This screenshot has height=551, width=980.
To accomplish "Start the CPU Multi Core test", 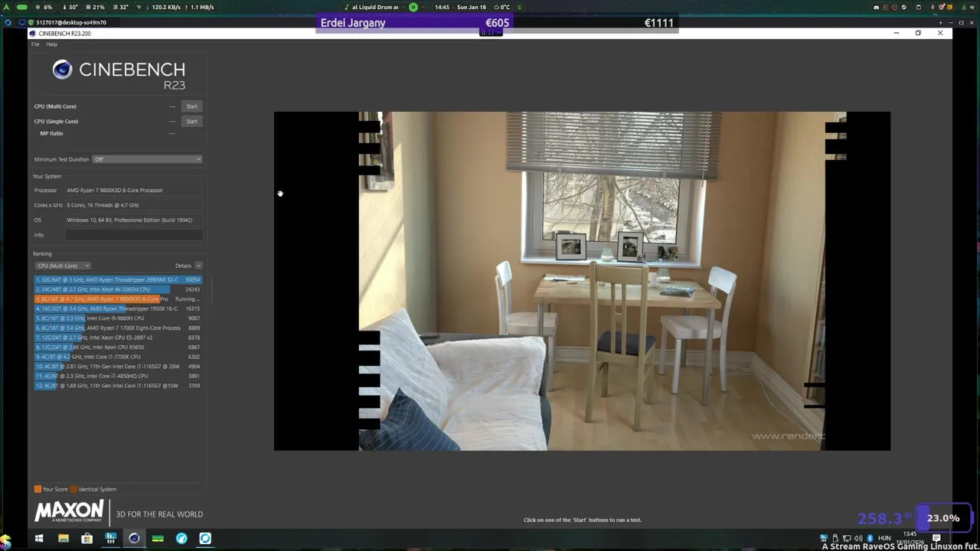I will (x=191, y=106).
